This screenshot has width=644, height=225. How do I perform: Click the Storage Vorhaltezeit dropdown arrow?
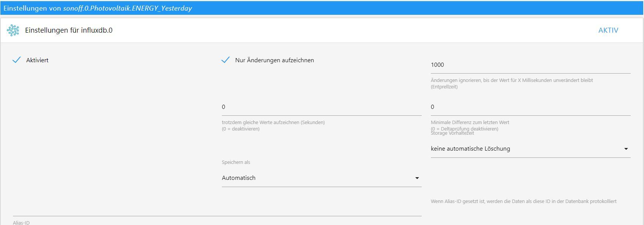(x=626, y=149)
